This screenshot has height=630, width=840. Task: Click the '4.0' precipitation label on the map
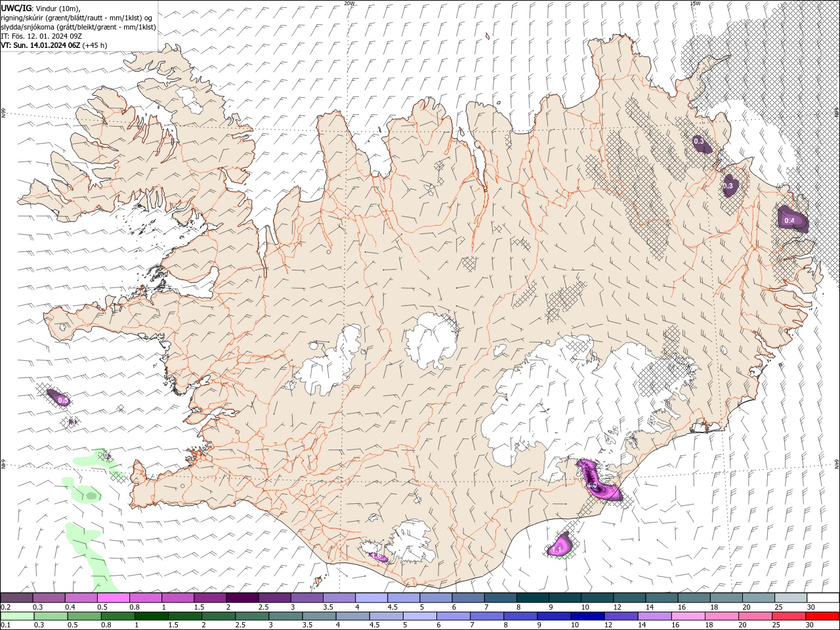tap(591, 486)
